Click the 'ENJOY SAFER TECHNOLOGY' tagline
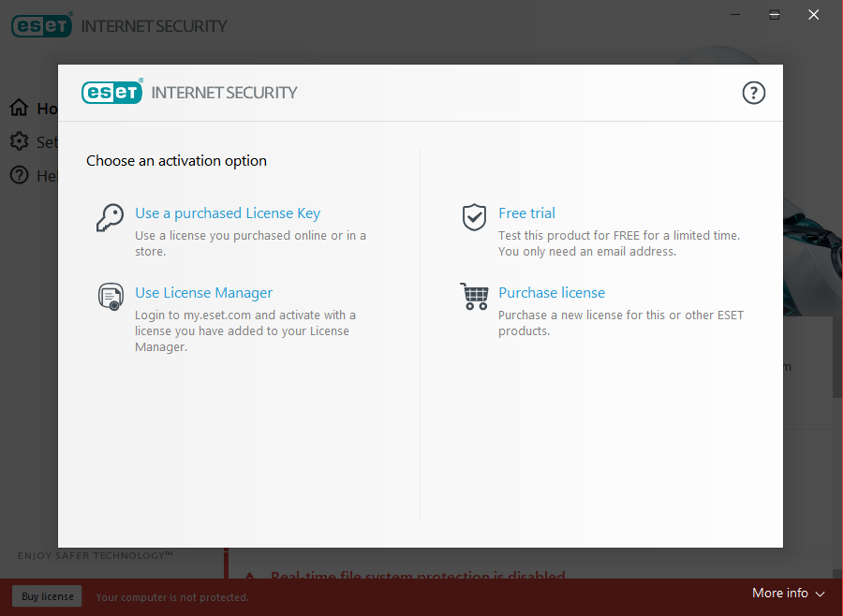 [x=96, y=555]
